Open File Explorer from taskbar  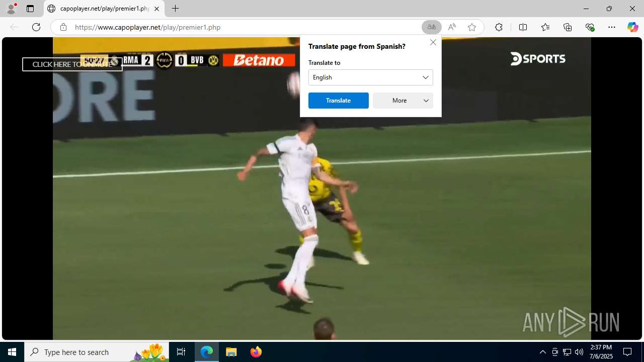point(231,352)
